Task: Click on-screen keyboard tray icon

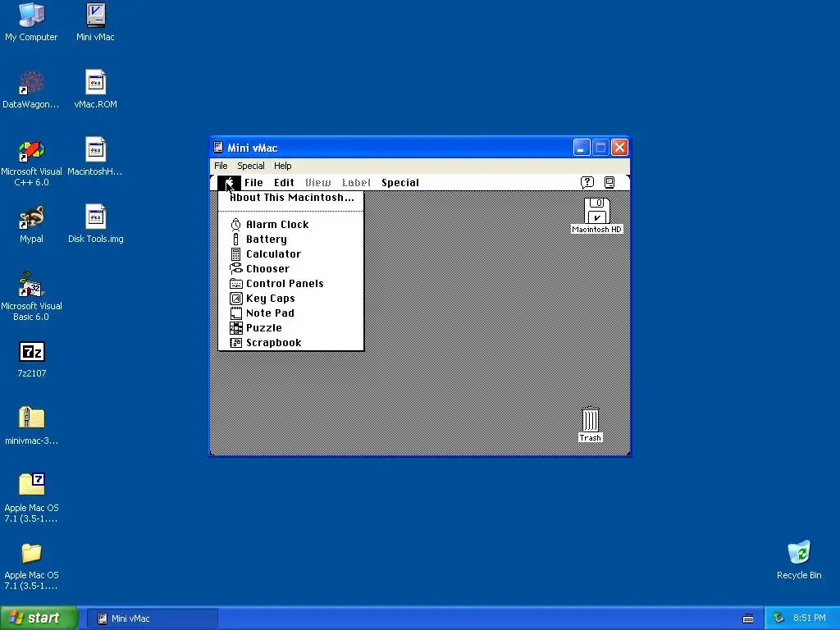Action: [x=748, y=619]
